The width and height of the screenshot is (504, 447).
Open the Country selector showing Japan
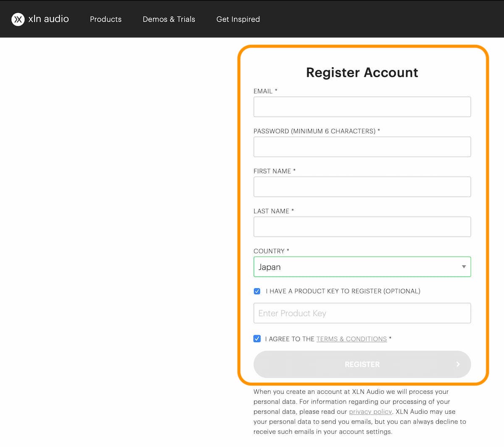point(362,267)
